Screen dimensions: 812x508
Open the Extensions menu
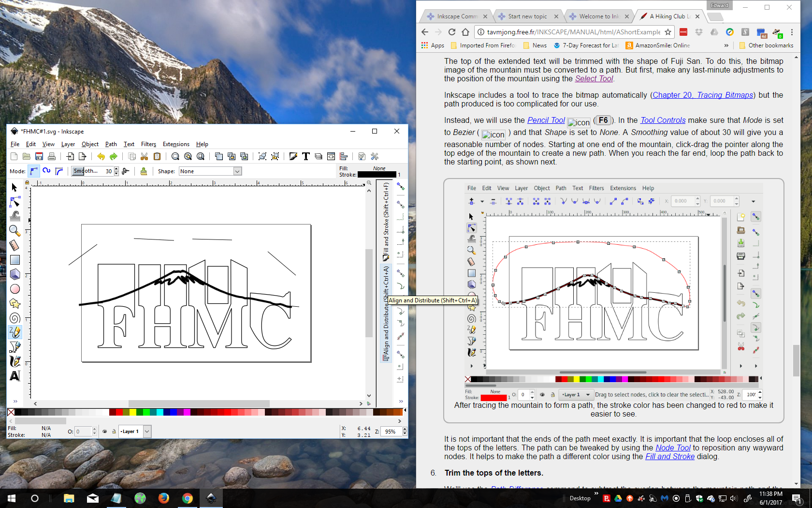point(176,144)
